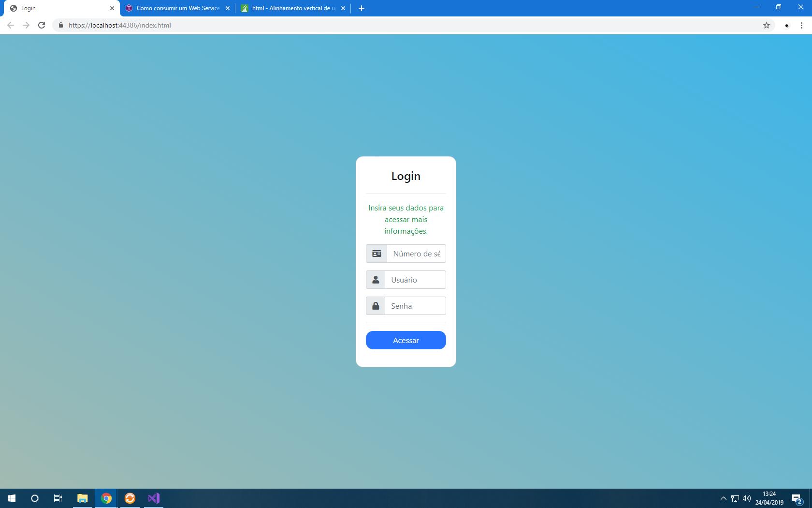The width and height of the screenshot is (812, 508).
Task: Click the ID card icon beside serial number field
Action: click(377, 254)
